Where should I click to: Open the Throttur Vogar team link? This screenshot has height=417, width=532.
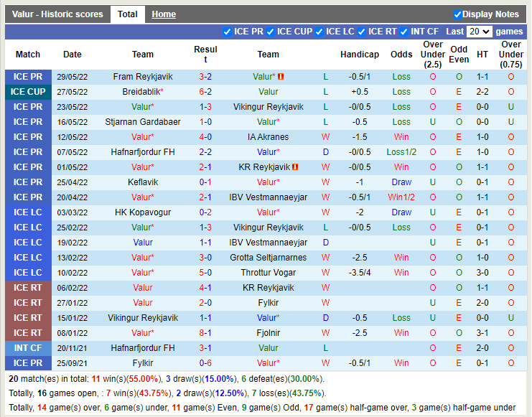[268, 273]
